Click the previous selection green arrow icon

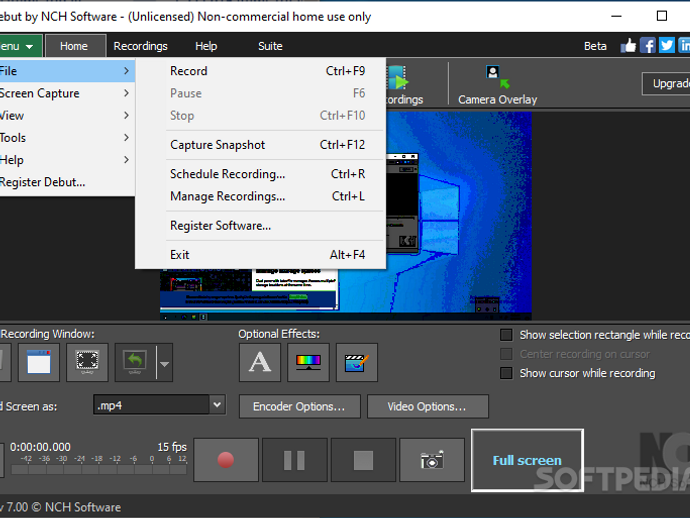[135, 362]
